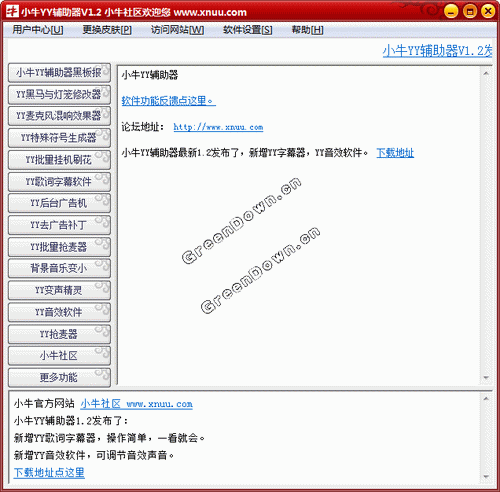This screenshot has height=492, width=500.
Task: Open the 访问网站[W] menu
Action: coord(177,30)
